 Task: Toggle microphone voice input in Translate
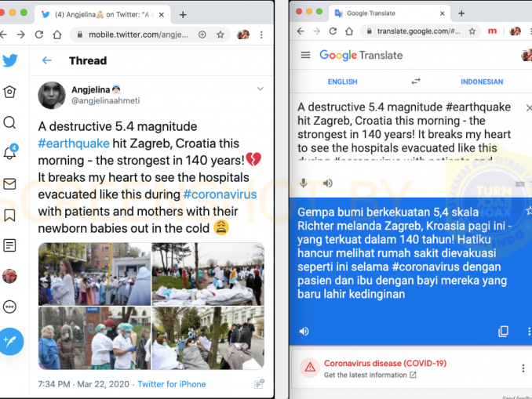click(304, 183)
